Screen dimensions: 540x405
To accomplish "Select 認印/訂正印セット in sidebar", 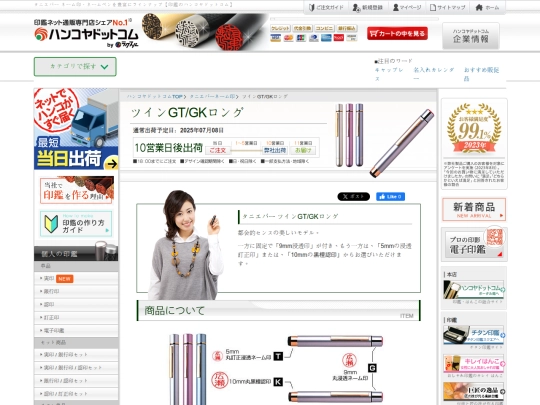I will pos(76,394).
